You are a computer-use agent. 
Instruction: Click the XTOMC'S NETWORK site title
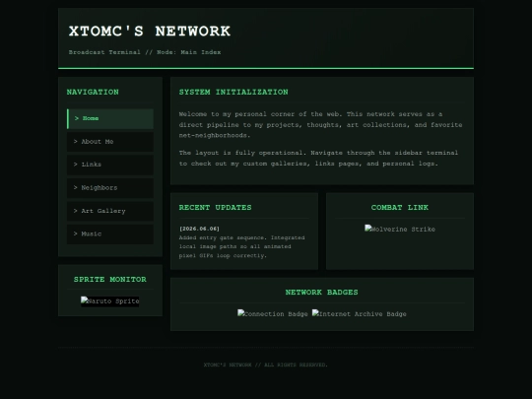click(150, 32)
